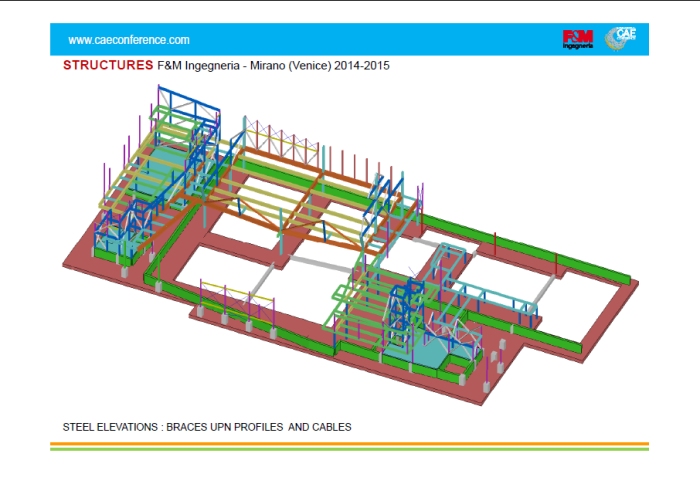Click the F&M Ingegneria logo
The image size is (700, 494).
[578, 40]
